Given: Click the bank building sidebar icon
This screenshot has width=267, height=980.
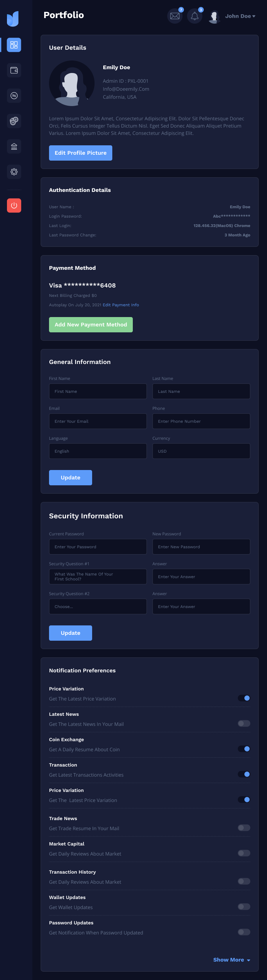Looking at the screenshot, I should coord(14,146).
